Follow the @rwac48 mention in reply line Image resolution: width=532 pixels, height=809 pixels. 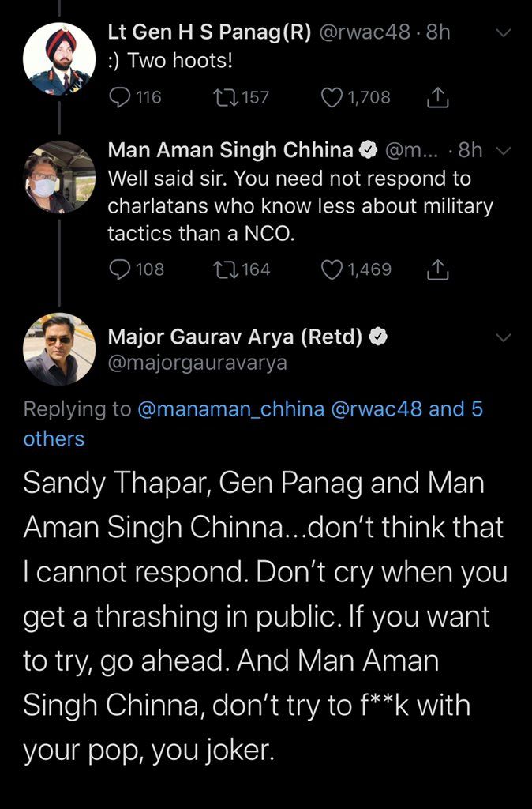pos(381,409)
